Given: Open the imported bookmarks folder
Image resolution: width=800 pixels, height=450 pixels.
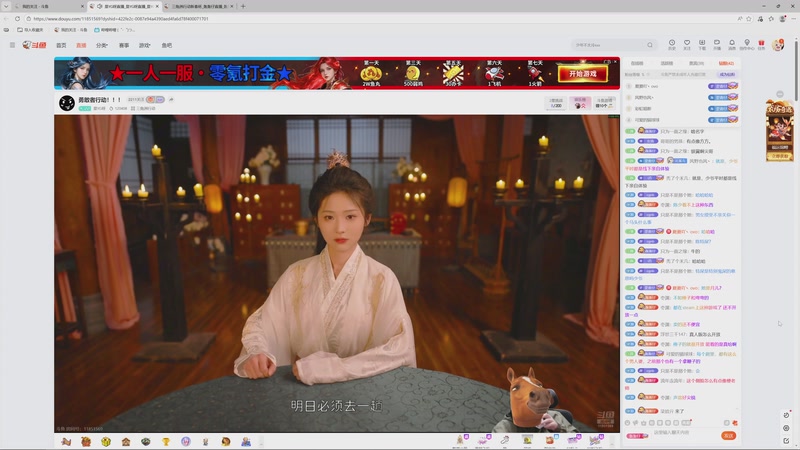Looking at the screenshot, I should [31, 30].
